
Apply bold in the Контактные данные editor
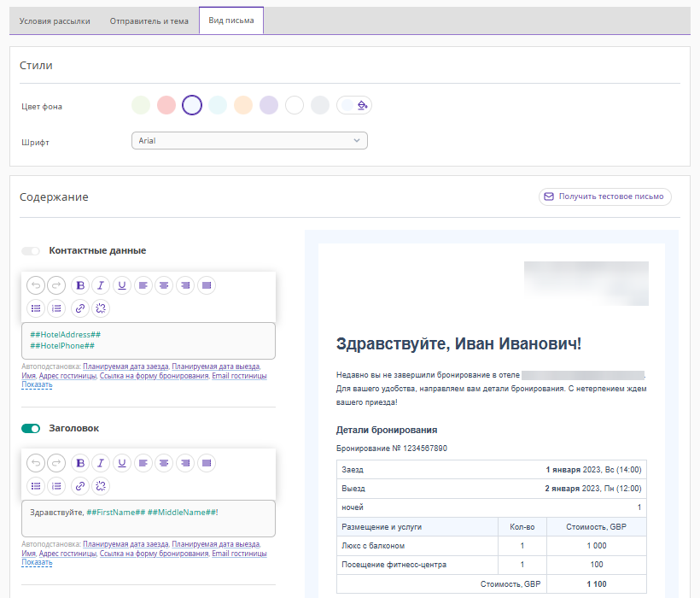pos(80,286)
